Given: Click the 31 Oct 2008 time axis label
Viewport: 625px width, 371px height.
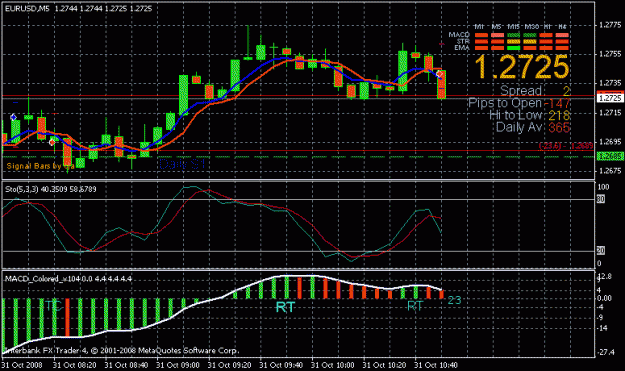Looking at the screenshot, I should (22, 365).
